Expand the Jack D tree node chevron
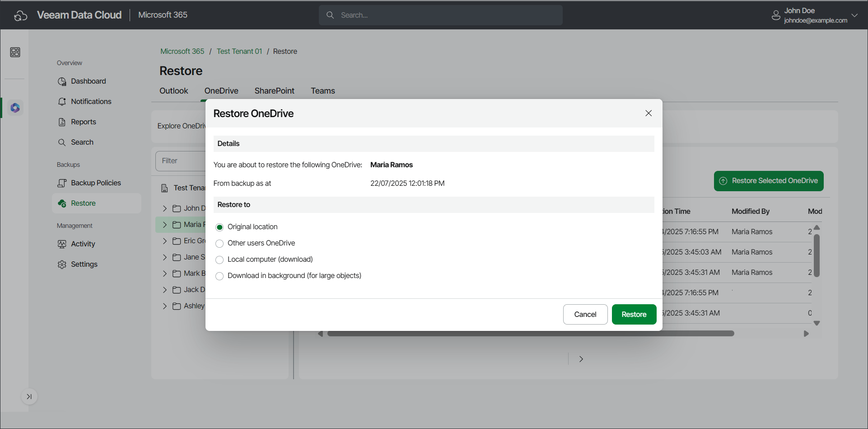Screen dimensions: 868x429 click(165, 290)
